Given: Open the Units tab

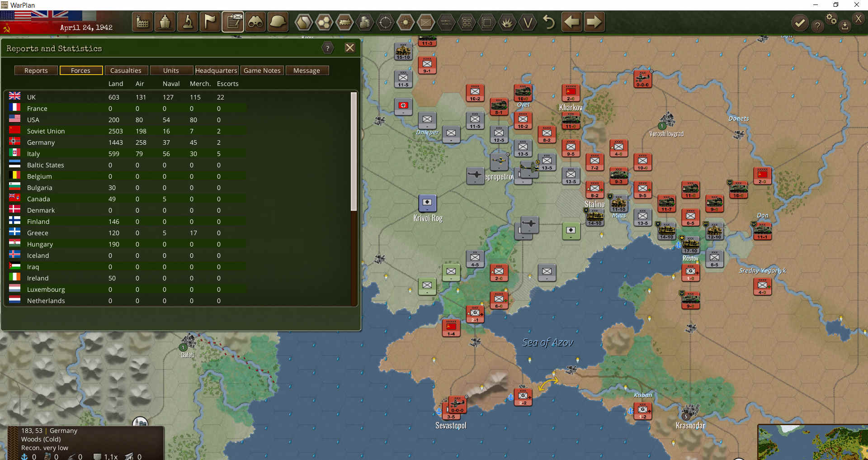Looking at the screenshot, I should [171, 71].
